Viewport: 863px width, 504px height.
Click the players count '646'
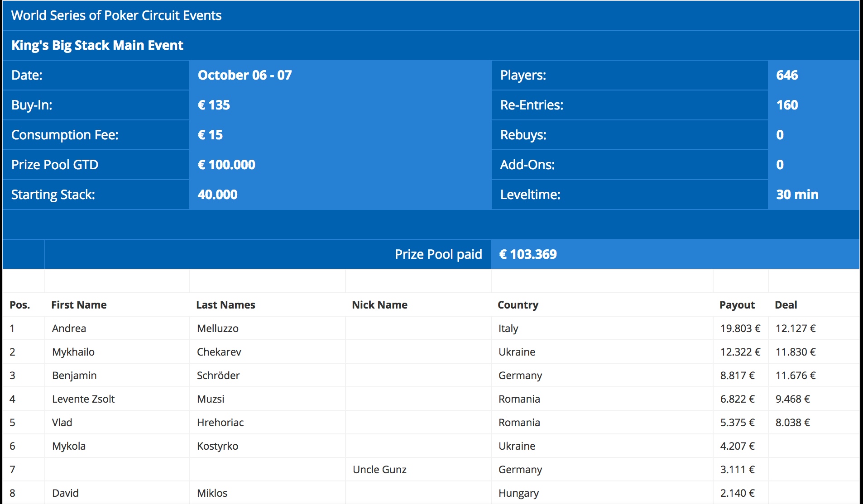pyautogui.click(x=787, y=75)
